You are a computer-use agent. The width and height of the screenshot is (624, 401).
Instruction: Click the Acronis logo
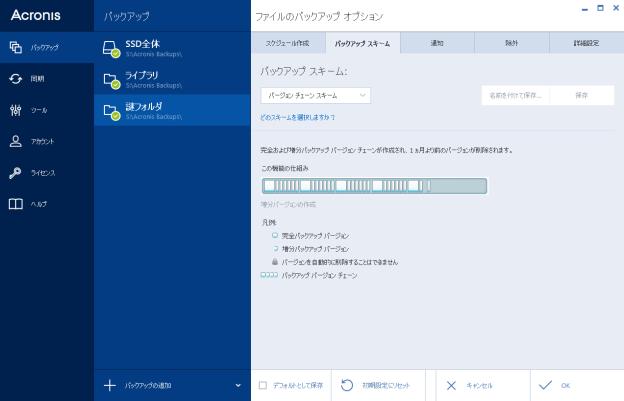[36, 15]
